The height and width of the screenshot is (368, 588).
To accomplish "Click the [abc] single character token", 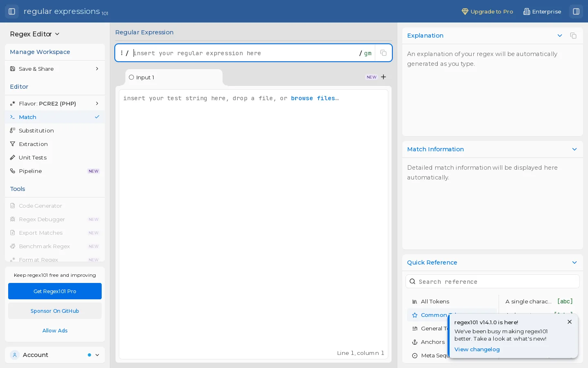I will pyautogui.click(x=565, y=301).
